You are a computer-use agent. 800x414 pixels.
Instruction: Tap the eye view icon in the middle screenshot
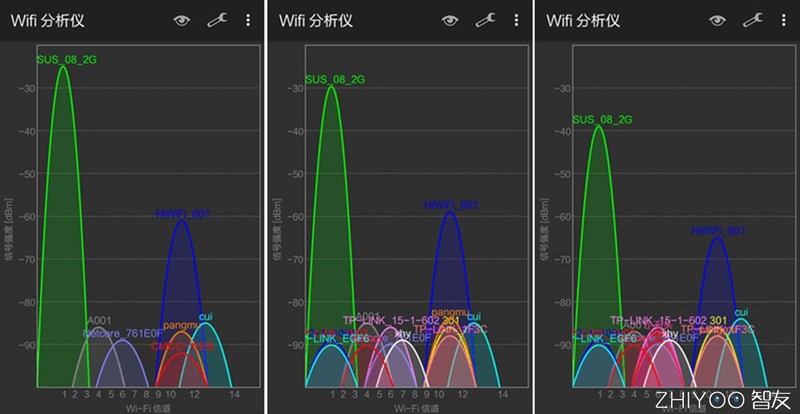tap(450, 20)
